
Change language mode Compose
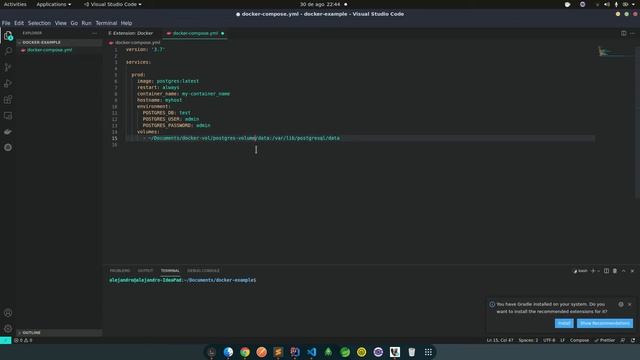click(579, 340)
